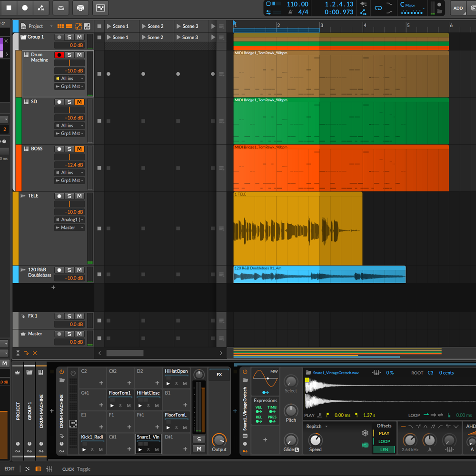Image resolution: width=476 pixels, height=476 pixels.
Task: Click the FX button in Drum Machine
Action: (219, 375)
